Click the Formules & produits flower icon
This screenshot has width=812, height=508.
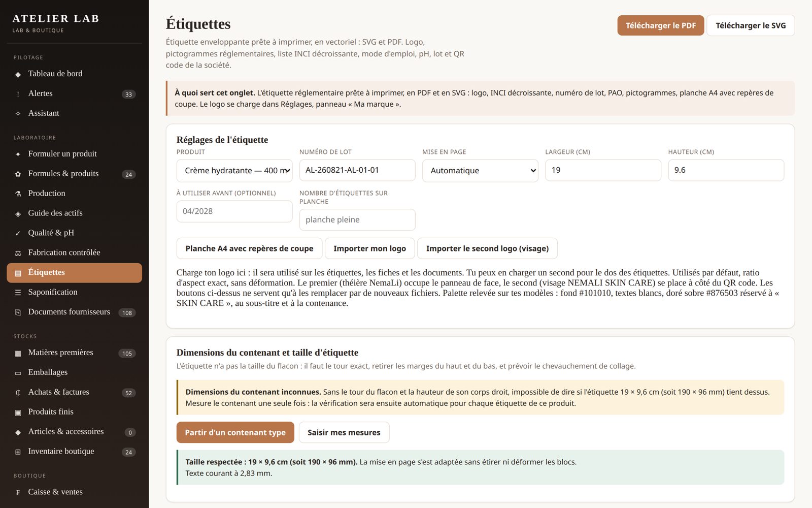click(18, 174)
